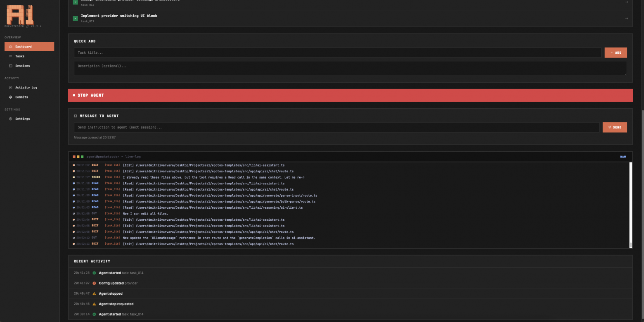Screen dimensions: 644x322
Task: Click into the Description (optional) text area
Action: 350,68
